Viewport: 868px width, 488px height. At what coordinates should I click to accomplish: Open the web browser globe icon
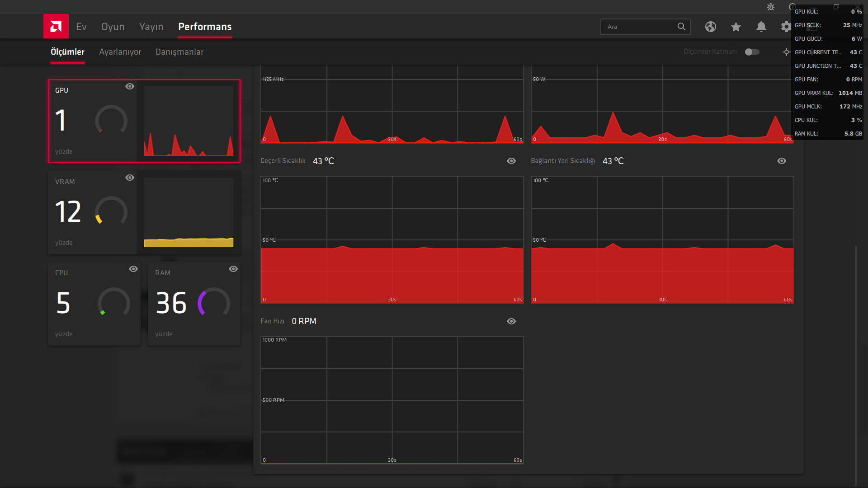[x=711, y=27]
